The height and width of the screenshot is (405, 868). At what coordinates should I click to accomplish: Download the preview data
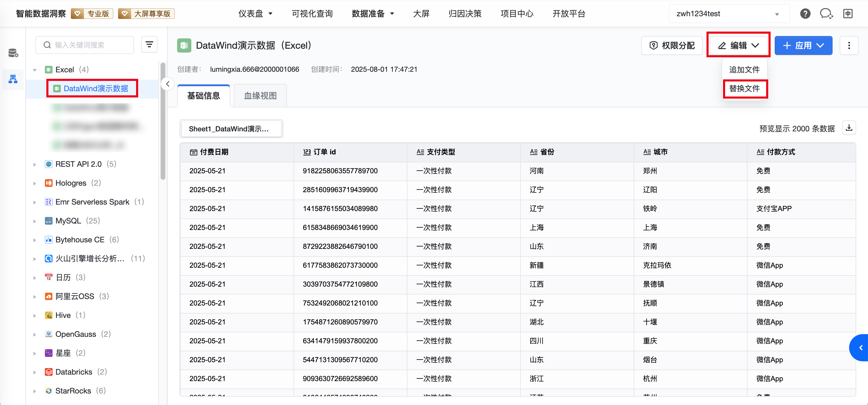[849, 128]
